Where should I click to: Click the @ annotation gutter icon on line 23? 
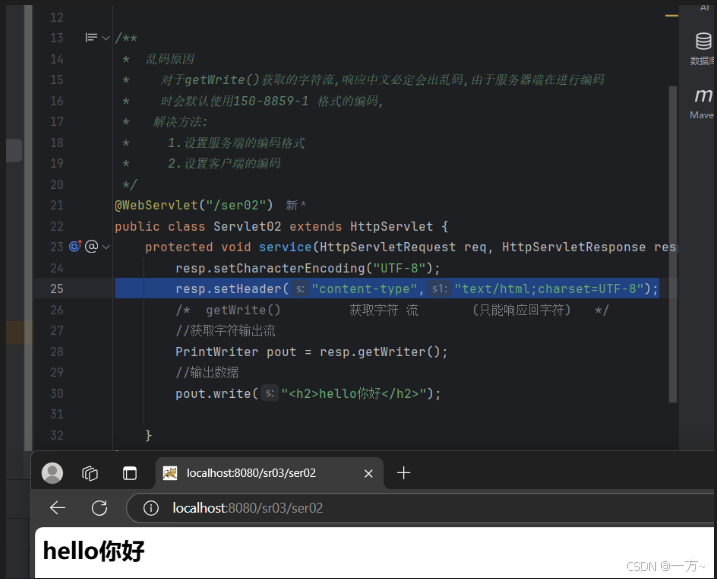tap(91, 247)
